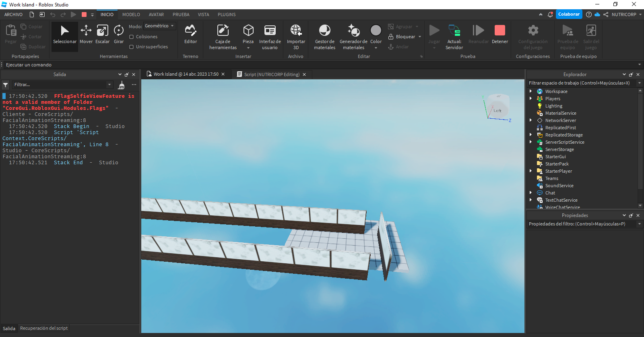Open the Bloquear dropdown arrow

pyautogui.click(x=420, y=37)
